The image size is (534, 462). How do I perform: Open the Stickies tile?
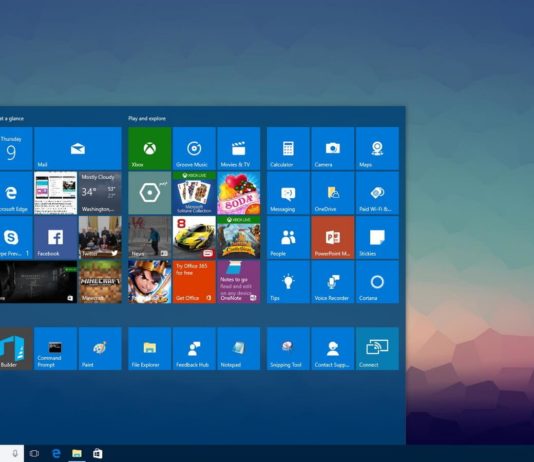point(377,238)
